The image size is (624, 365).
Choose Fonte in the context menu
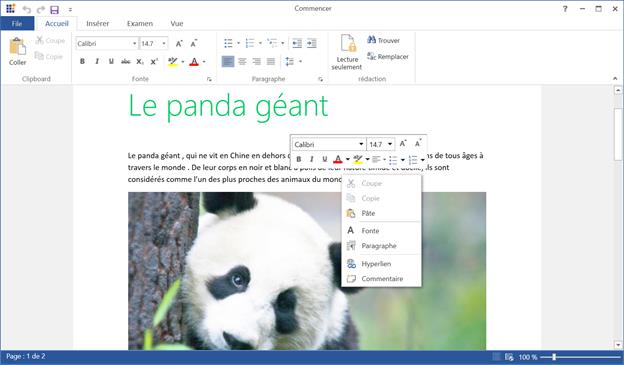(x=381, y=230)
